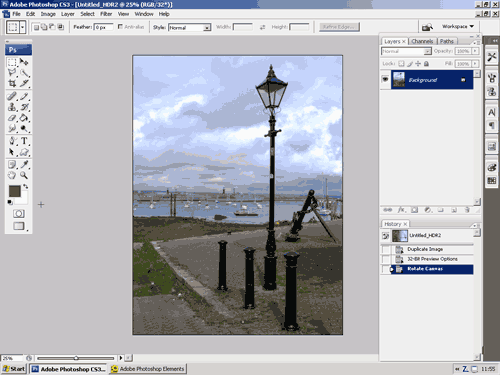This screenshot has height=375, width=500.
Task: Open the layer blend mode dropdown
Action: (x=427, y=51)
